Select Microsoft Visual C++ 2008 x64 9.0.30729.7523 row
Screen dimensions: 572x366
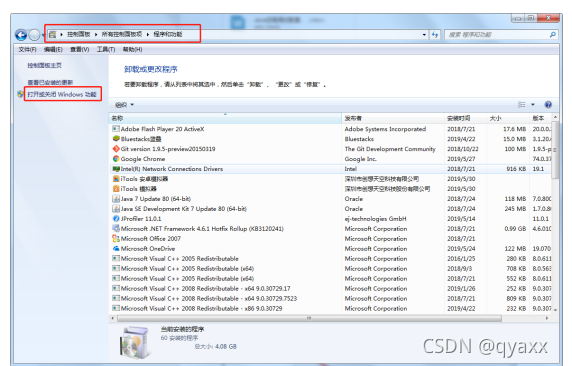(x=331, y=298)
